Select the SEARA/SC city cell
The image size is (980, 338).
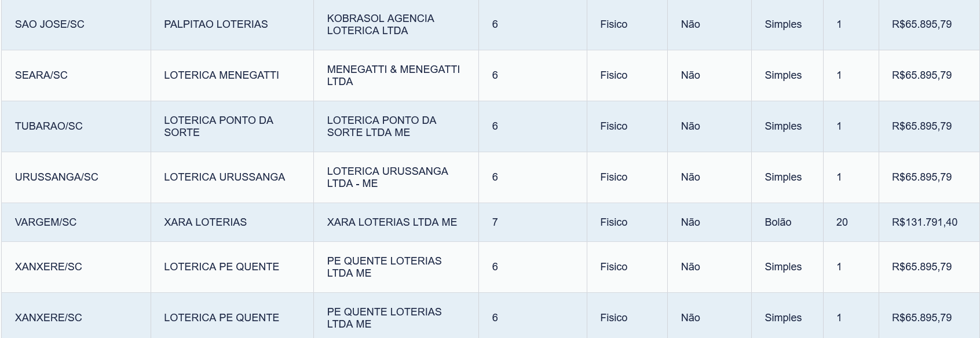point(76,75)
